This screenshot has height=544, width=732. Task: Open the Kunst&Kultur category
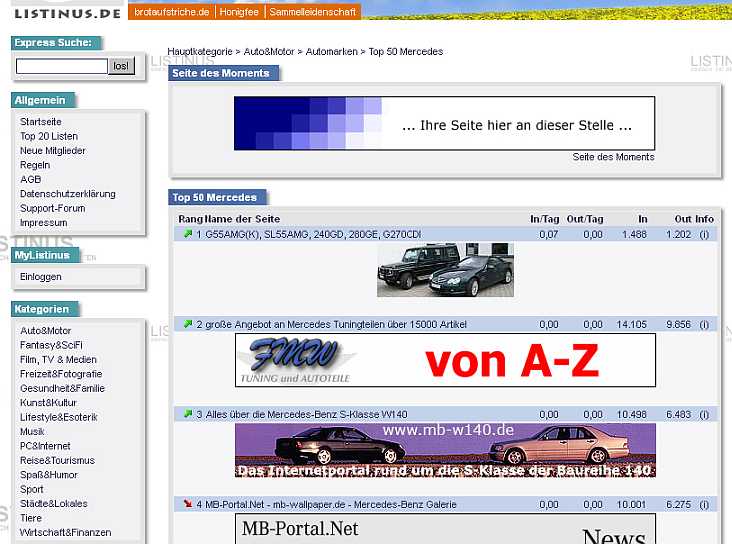pyautogui.click(x=48, y=403)
